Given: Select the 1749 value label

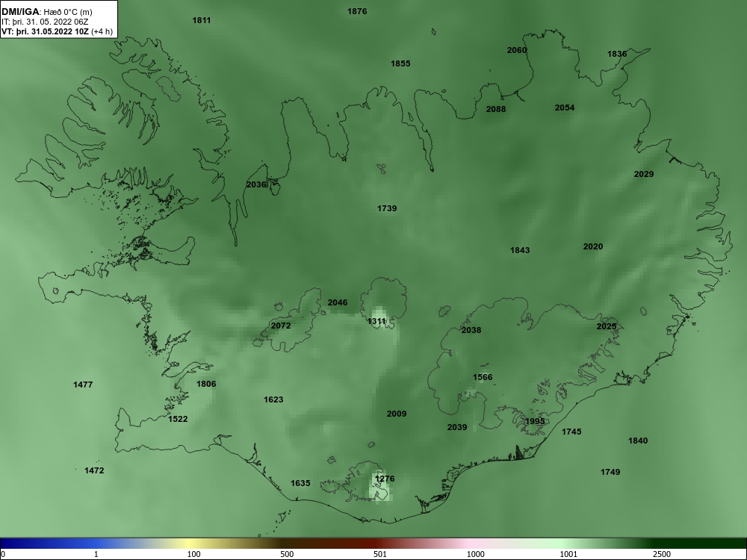Looking at the screenshot, I should click(610, 473).
